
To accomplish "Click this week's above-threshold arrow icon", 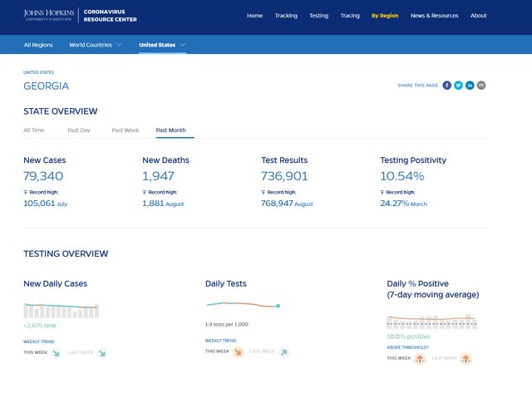I will click(x=420, y=359).
